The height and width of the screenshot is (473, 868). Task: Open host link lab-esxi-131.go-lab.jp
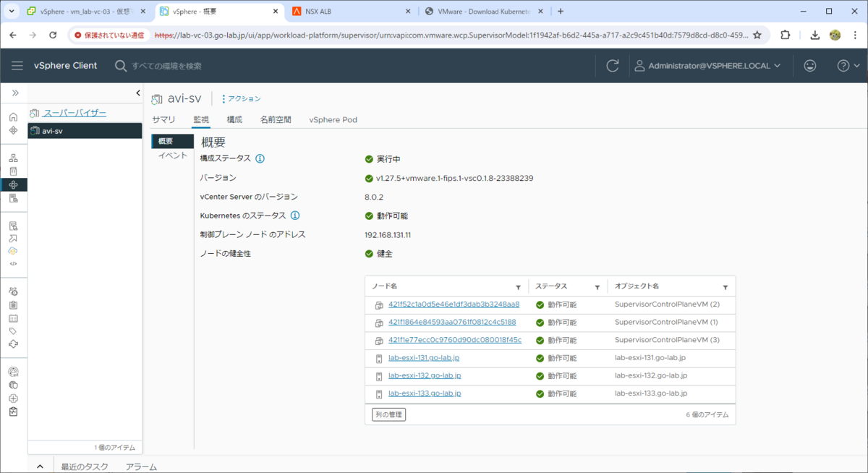(424, 358)
